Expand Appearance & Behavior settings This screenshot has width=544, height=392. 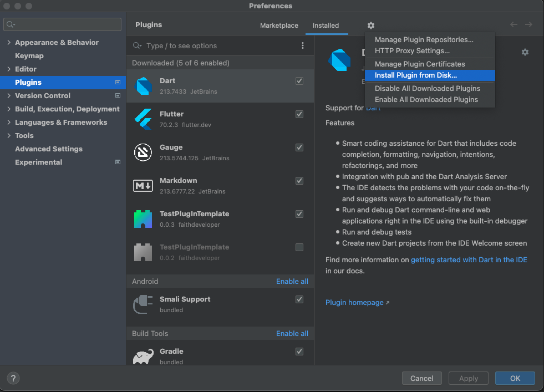[x=9, y=42]
